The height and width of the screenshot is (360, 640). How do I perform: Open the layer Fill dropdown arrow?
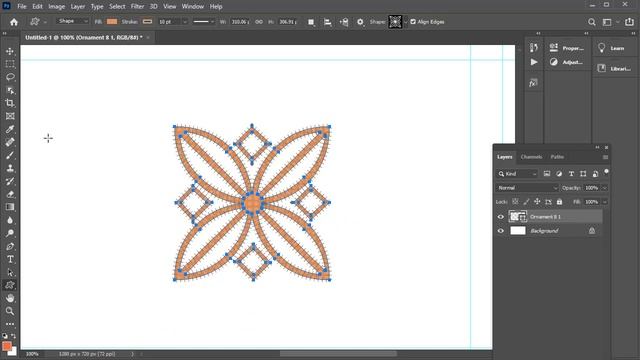coord(604,202)
